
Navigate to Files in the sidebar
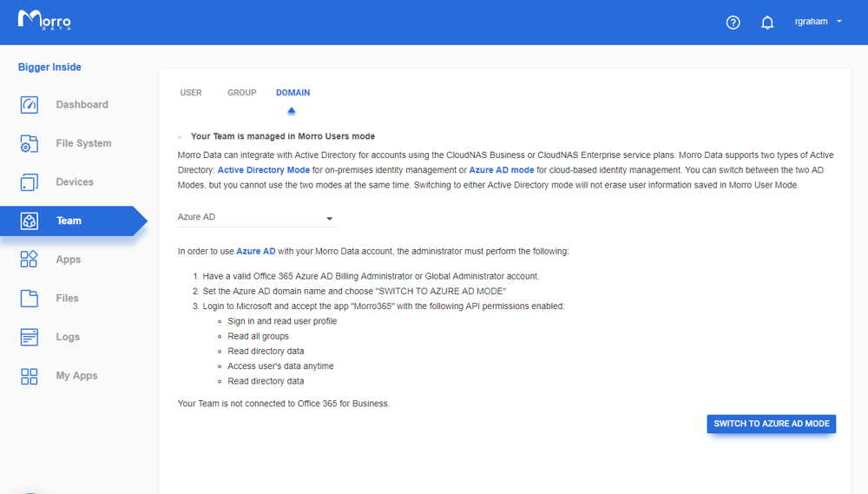(x=67, y=298)
